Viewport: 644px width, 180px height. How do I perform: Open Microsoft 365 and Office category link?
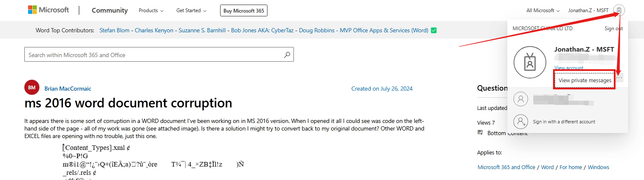click(506, 167)
